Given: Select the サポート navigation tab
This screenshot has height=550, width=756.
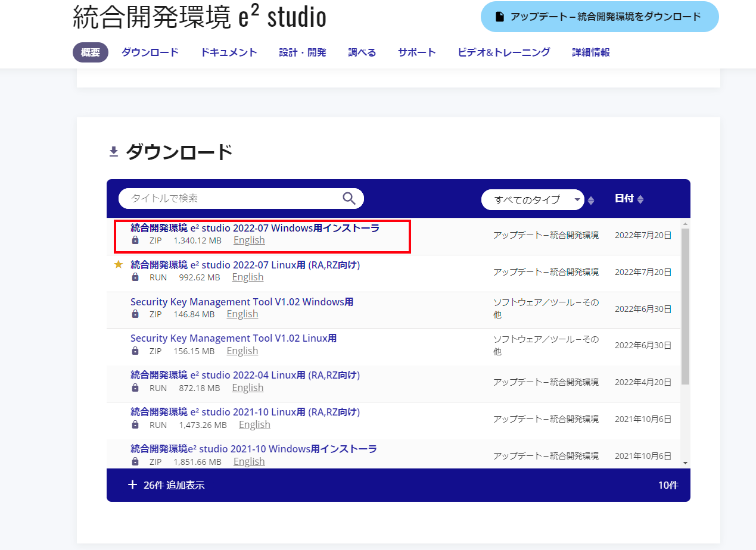Looking at the screenshot, I should [417, 52].
